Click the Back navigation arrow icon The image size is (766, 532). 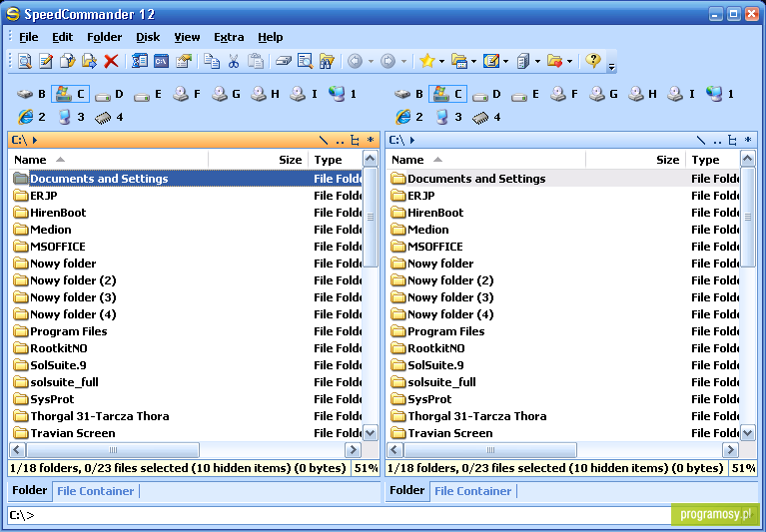(356, 61)
